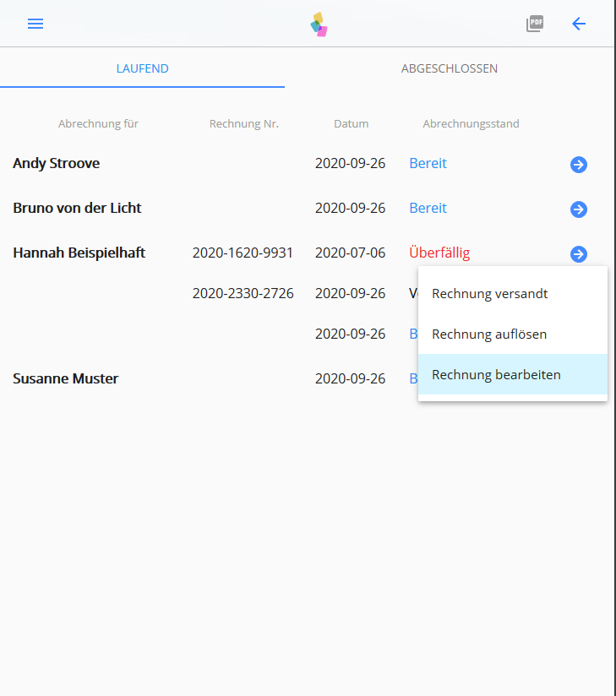Click the colorful app logo
616x696 pixels.
[x=319, y=24]
